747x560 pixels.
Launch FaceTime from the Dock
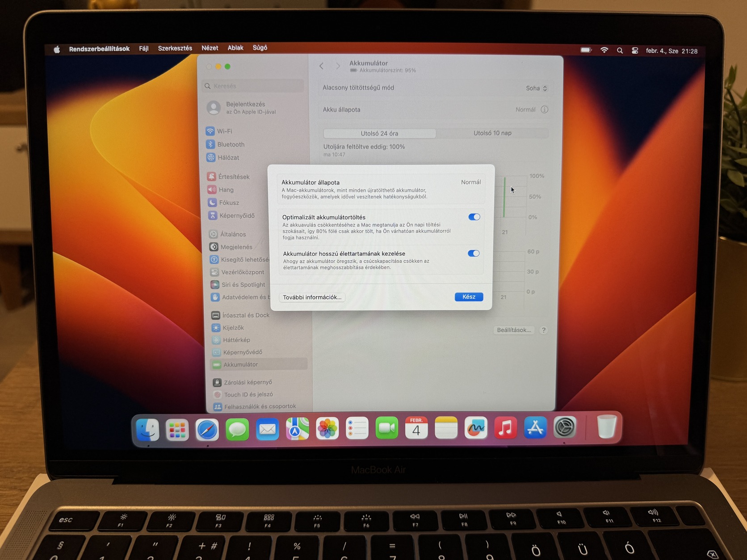[x=387, y=428]
